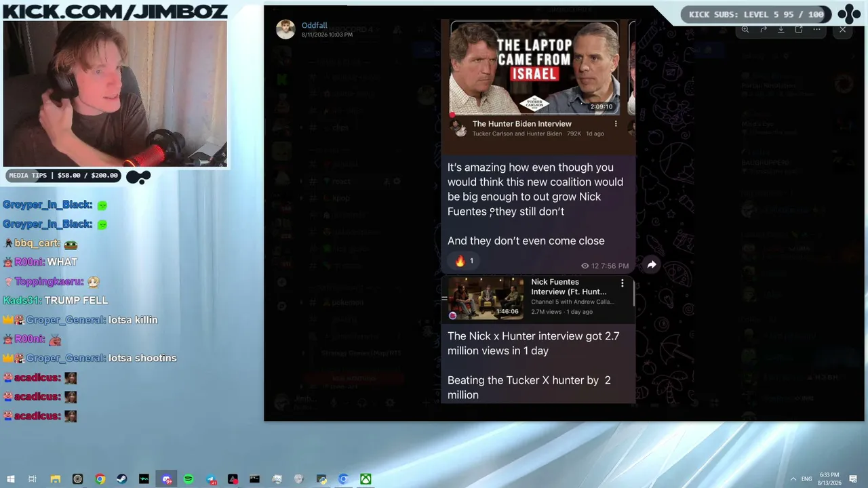Click the fire reaction on the message
This screenshot has width=868, height=488.
(464, 261)
